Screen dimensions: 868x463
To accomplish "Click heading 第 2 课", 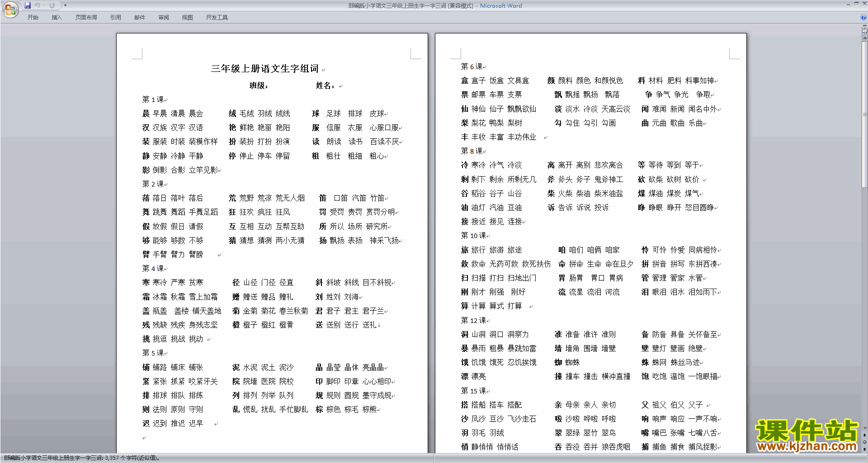I will (153, 184).
